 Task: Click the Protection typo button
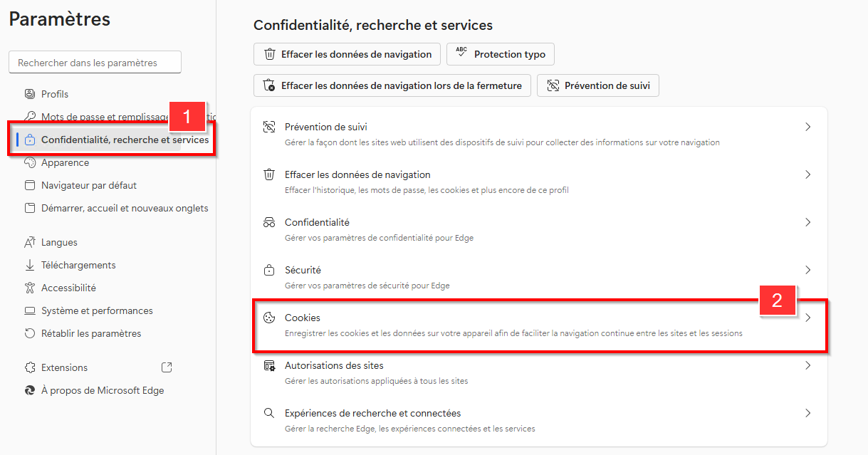tap(500, 54)
